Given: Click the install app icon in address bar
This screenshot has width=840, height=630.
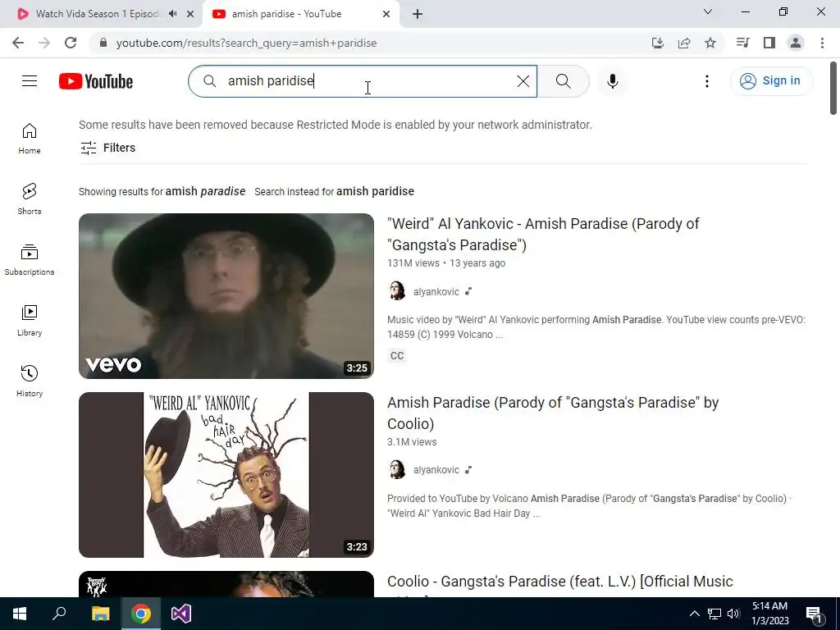Looking at the screenshot, I should (658, 43).
